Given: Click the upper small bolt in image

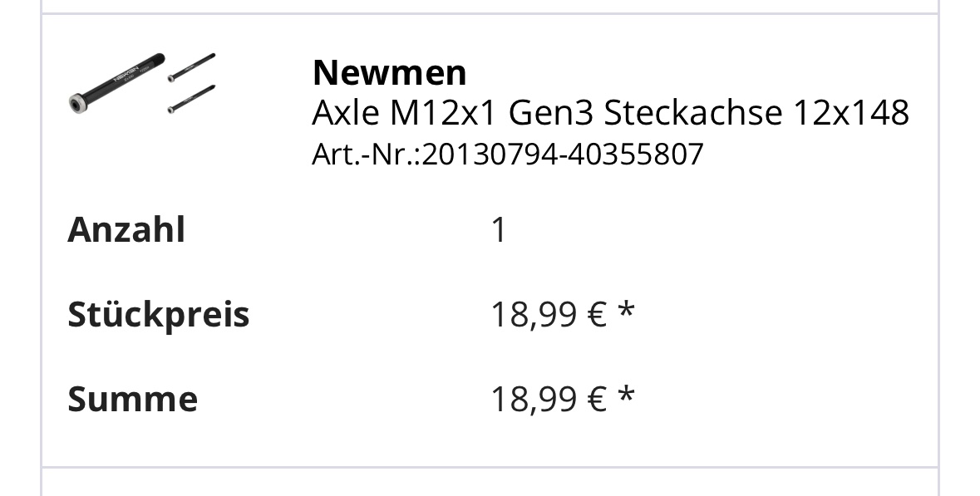Looking at the screenshot, I should pyautogui.click(x=191, y=67).
